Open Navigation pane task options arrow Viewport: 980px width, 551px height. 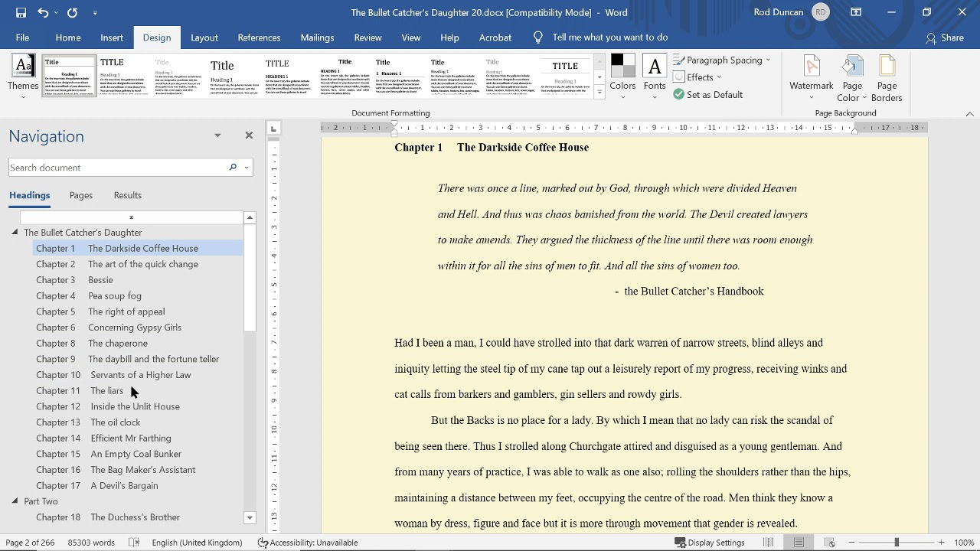pyautogui.click(x=217, y=135)
